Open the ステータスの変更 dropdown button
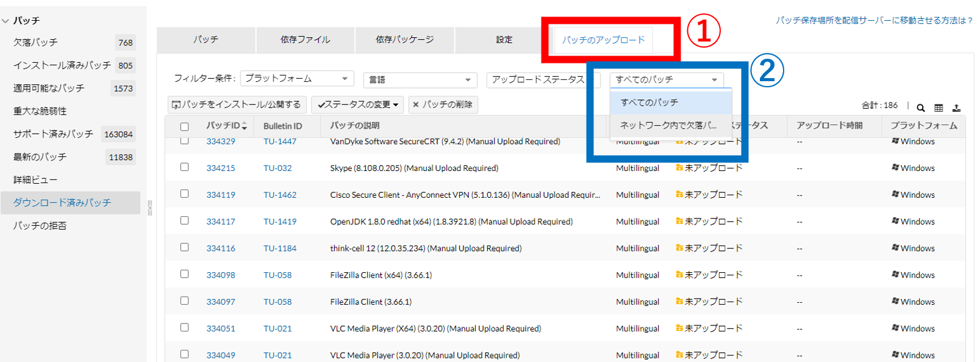980x362 pixels. pos(358,104)
